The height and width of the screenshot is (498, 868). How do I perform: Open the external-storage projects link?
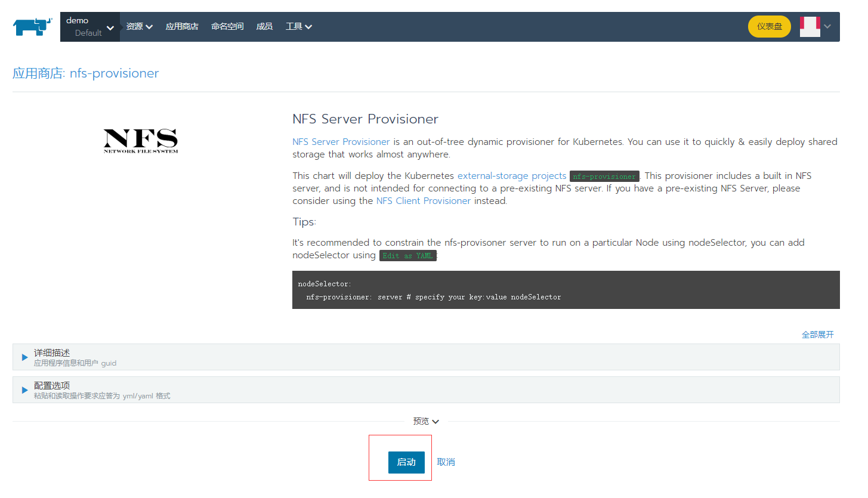(512, 175)
